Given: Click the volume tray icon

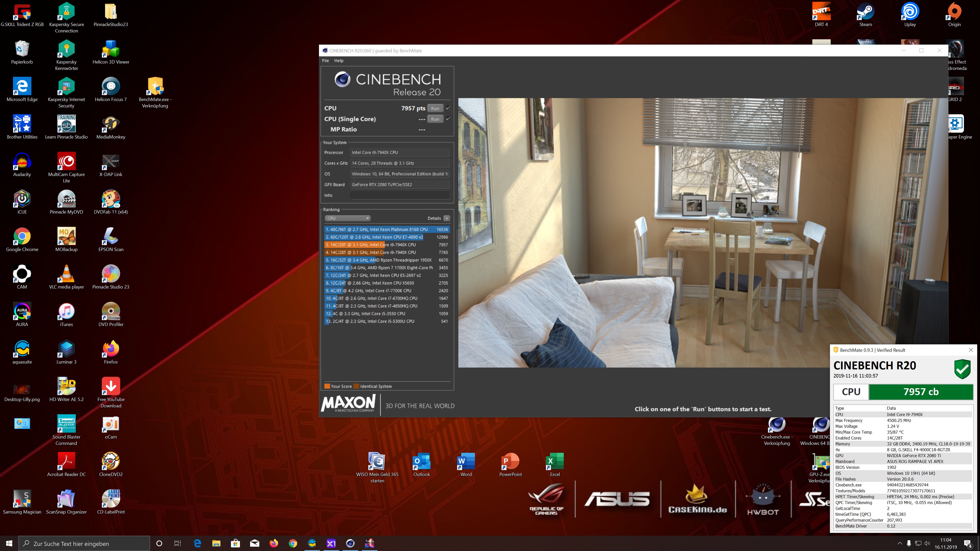Looking at the screenshot, I should (x=927, y=543).
